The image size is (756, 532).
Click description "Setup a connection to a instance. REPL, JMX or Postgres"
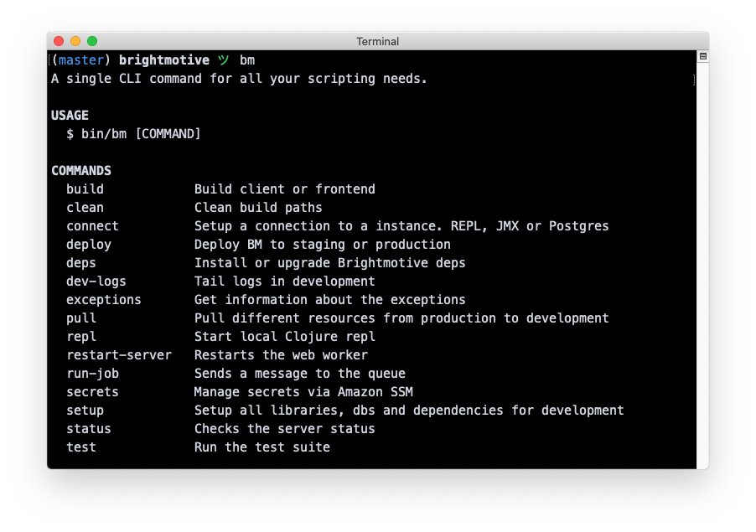pos(401,226)
